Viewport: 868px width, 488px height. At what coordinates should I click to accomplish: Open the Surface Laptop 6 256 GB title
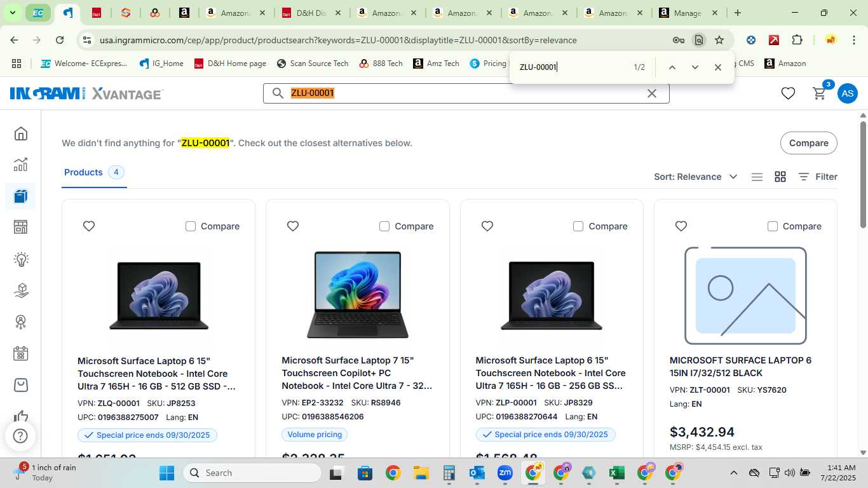[550, 373]
